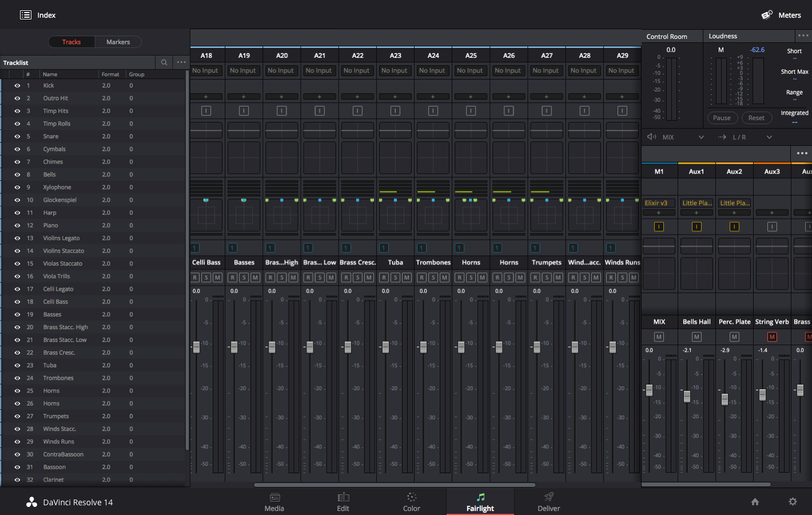Viewport: 812px width, 515px height.
Task: Click the Perc. Plate volume fader
Action: pos(725,399)
